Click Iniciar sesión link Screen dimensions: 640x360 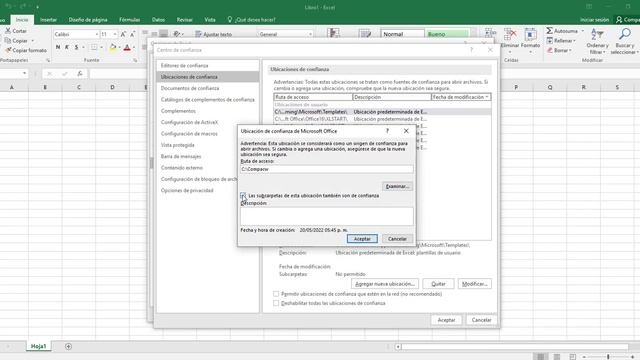tap(594, 20)
